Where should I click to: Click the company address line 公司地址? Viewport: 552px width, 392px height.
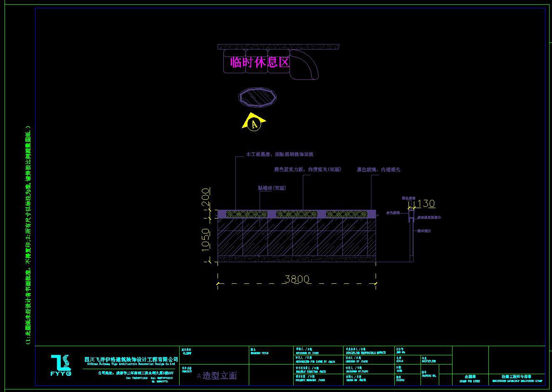coord(135,373)
